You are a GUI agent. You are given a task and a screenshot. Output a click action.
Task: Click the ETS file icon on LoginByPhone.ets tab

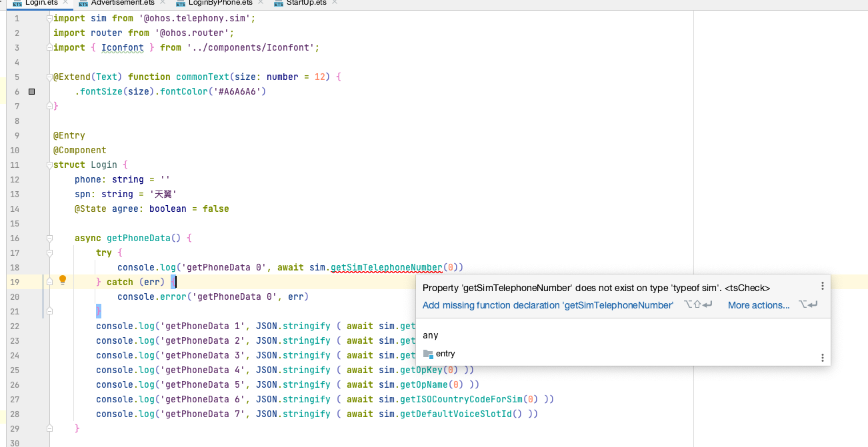[x=181, y=3]
